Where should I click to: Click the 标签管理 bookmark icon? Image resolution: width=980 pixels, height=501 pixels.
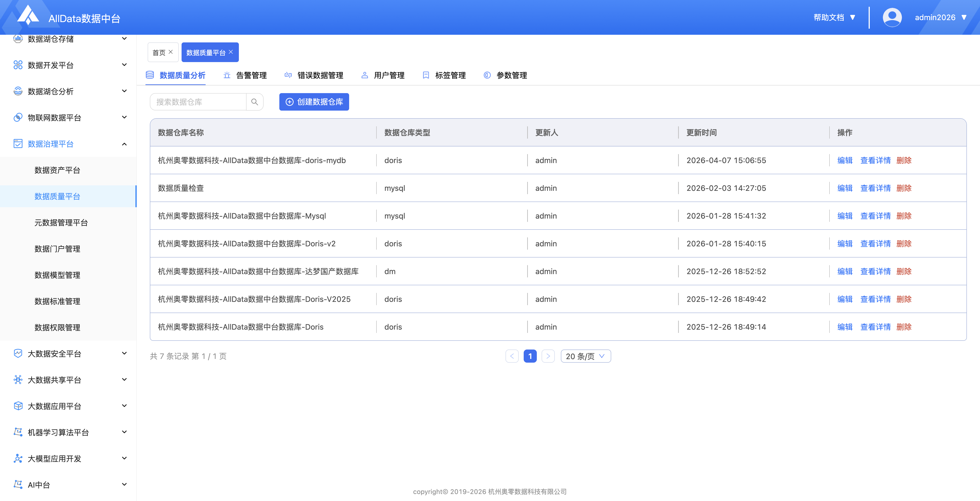(x=426, y=75)
